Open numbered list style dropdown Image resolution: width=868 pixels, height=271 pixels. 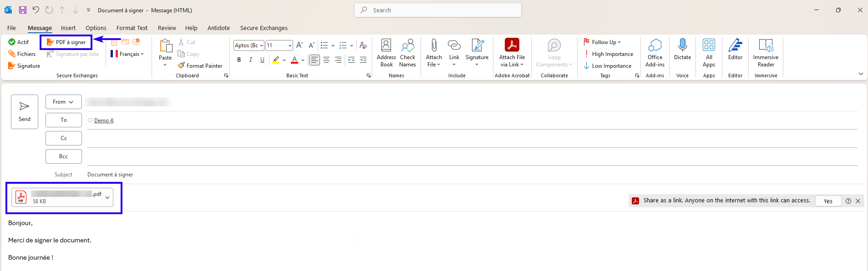[x=351, y=45]
